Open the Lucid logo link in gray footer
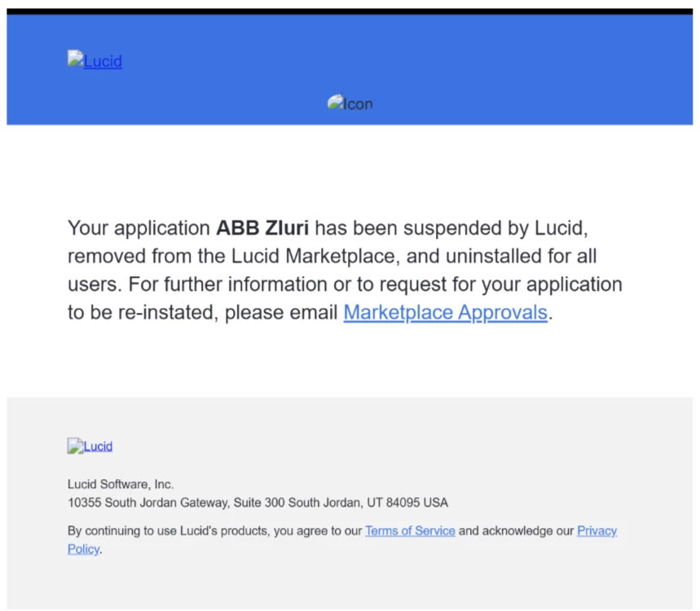Image resolution: width=700 pixels, height=611 pixels. click(x=90, y=446)
